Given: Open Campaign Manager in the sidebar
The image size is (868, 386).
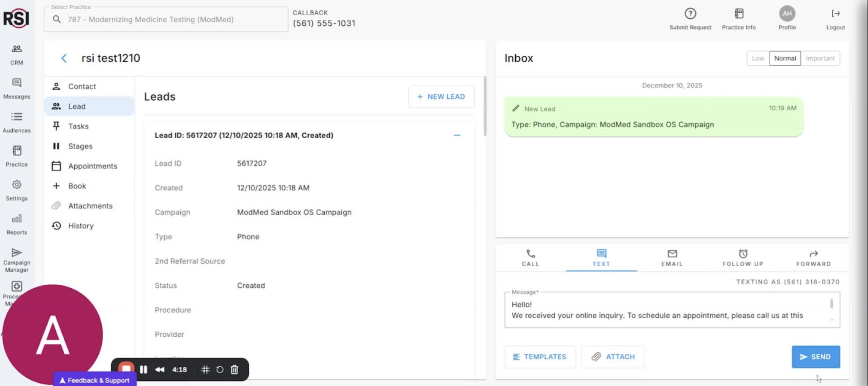Looking at the screenshot, I should coord(17,260).
